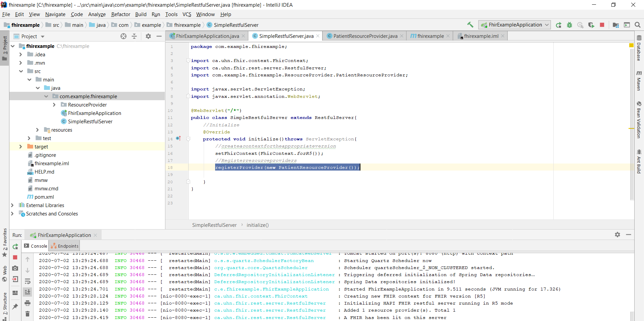
Task: Open Project Structure dialog icon
Action: pyautogui.click(x=616, y=25)
